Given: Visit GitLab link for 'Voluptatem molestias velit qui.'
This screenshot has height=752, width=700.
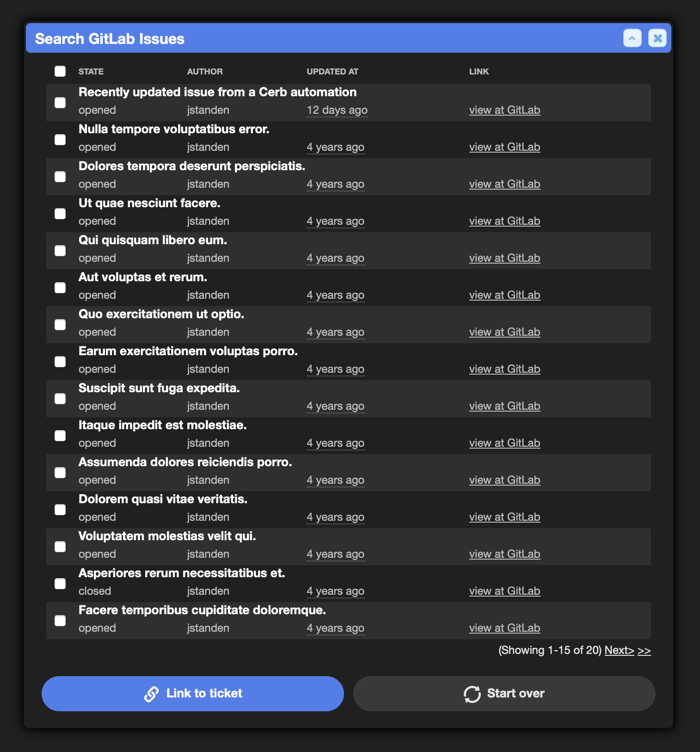Looking at the screenshot, I should coord(504,554).
